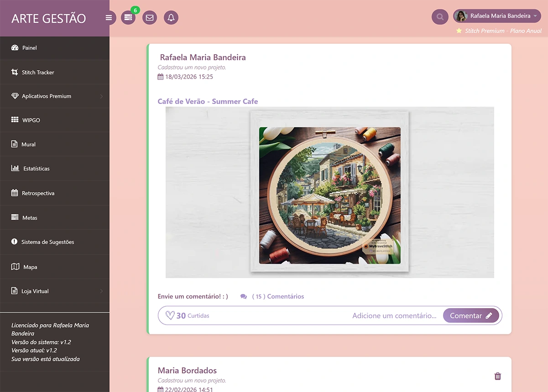Open Rafaela Maria Bandeira user dropdown
This screenshot has width=548, height=392.
(x=497, y=16)
